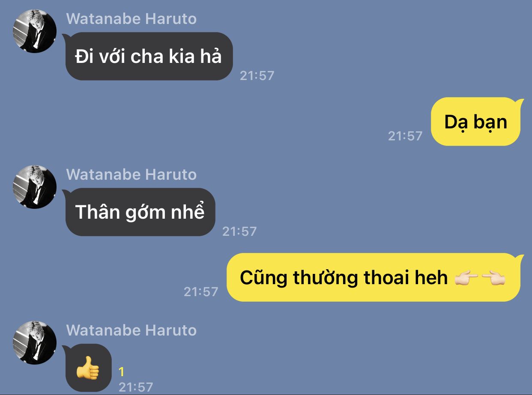Viewport: 532px width, 395px height.
Task: Open avatar beside the thumbs-up message
Action: pyautogui.click(x=35, y=342)
